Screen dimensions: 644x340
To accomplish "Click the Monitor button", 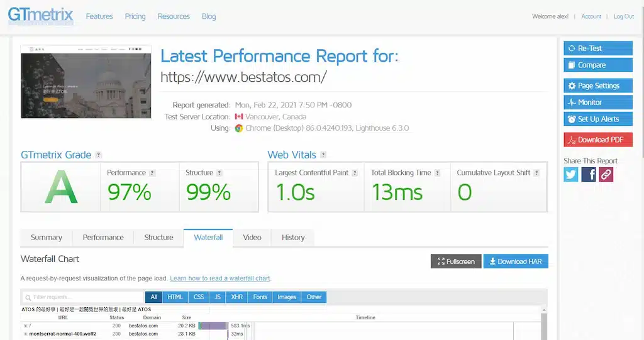I will point(598,102).
